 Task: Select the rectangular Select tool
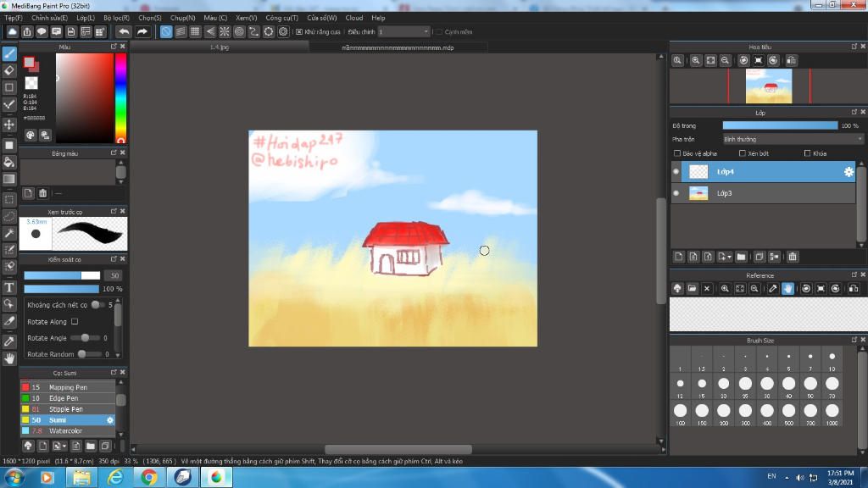tap(8, 200)
